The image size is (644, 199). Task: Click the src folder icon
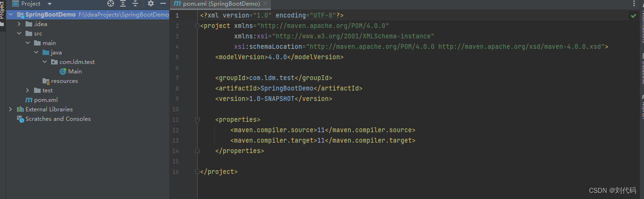coord(29,34)
